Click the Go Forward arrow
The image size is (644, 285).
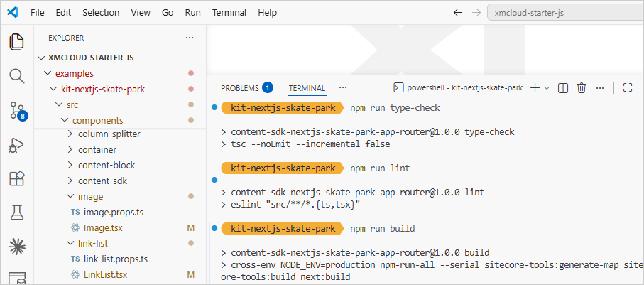tap(476, 13)
